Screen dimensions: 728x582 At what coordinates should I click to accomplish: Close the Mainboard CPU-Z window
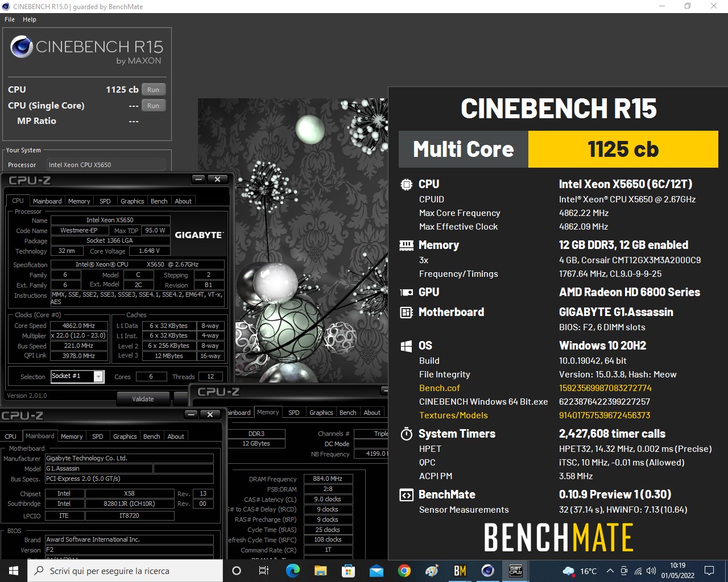(210, 414)
